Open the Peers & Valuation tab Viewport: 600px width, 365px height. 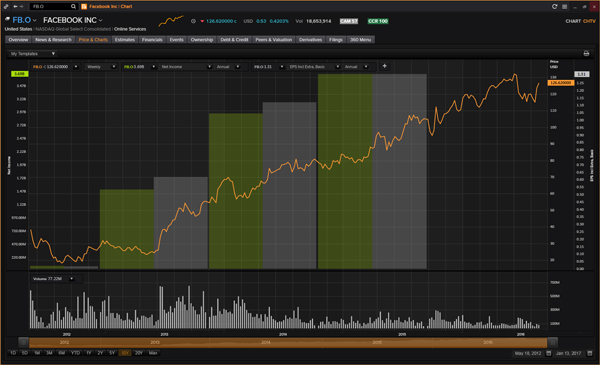(274, 39)
